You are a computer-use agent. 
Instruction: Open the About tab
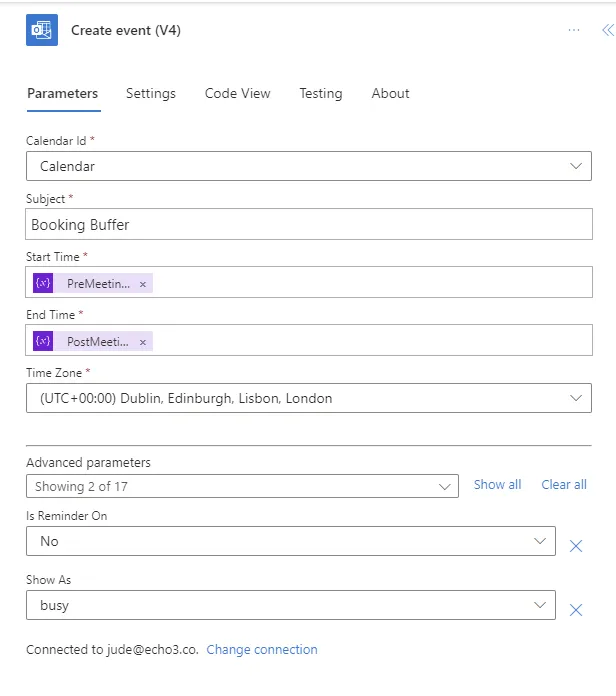[x=391, y=94]
